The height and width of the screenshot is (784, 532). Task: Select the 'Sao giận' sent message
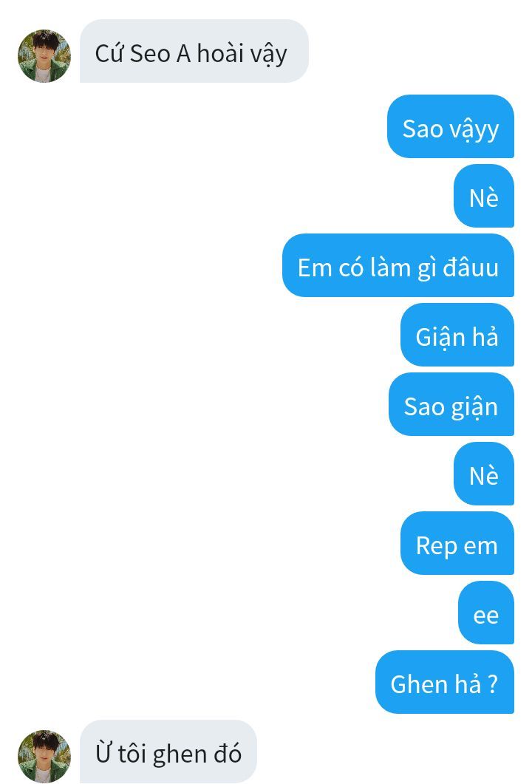(x=451, y=404)
